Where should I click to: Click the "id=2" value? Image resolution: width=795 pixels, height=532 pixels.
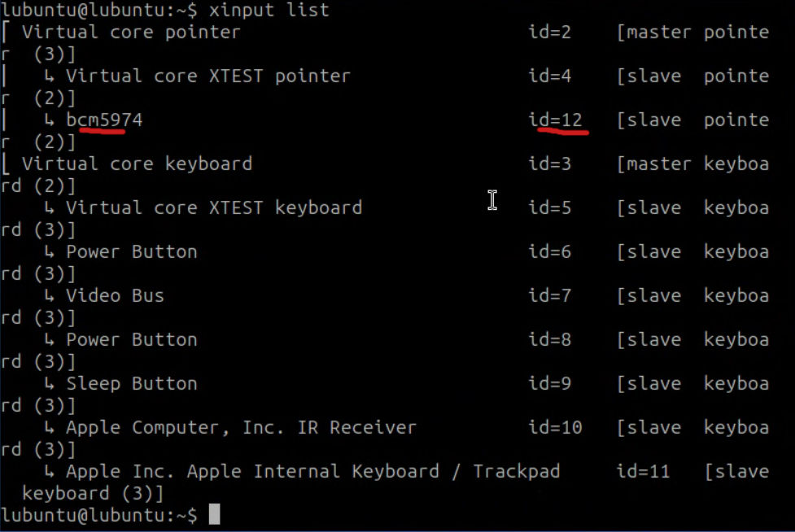point(549,33)
